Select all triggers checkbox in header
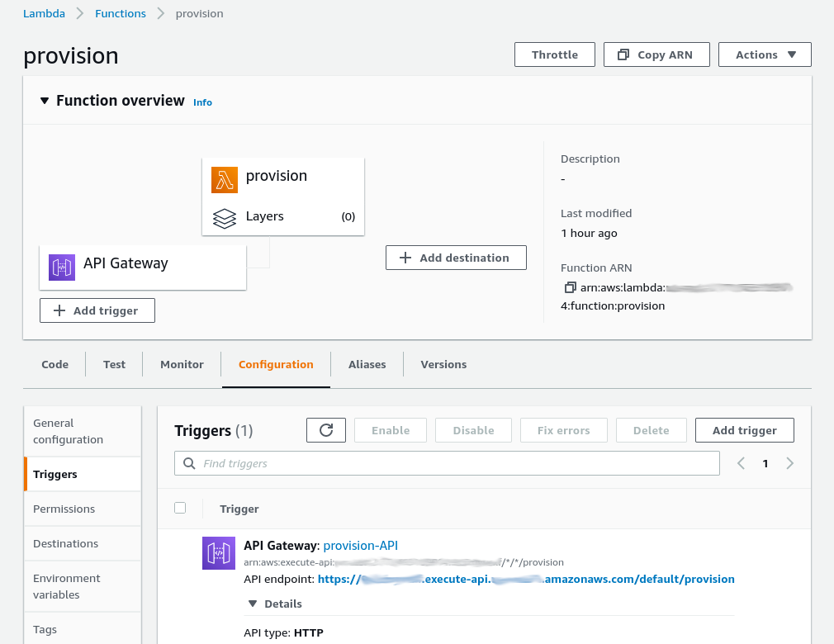Viewport: 834px width, 644px height. tap(180, 508)
